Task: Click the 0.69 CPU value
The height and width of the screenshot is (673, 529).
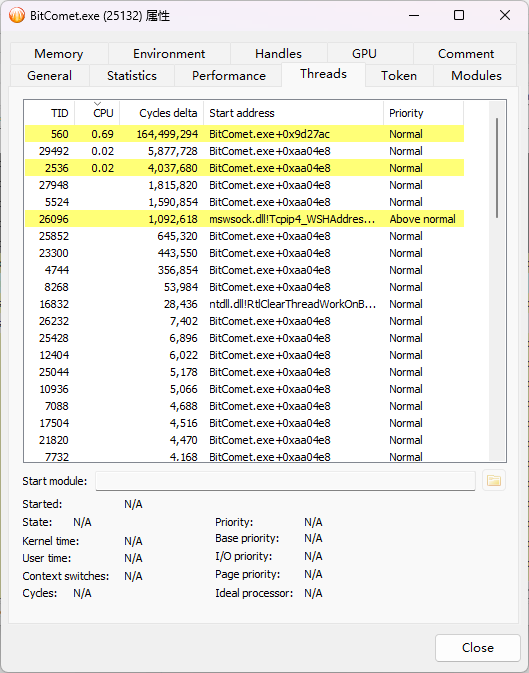Action: tap(103, 134)
